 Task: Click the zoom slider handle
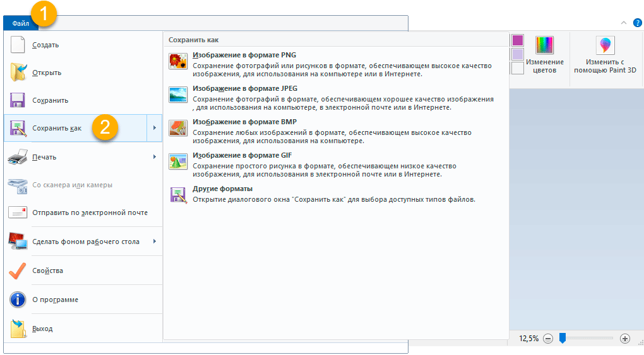pyautogui.click(x=563, y=338)
